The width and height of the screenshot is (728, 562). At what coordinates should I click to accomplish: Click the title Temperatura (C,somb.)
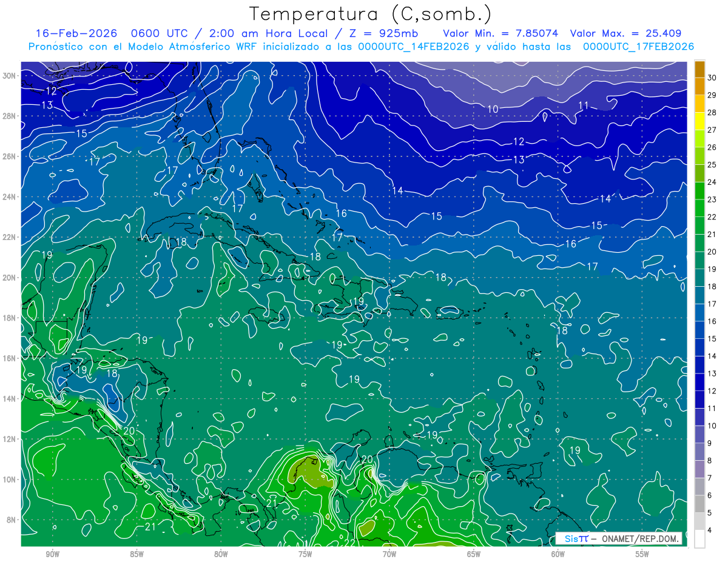click(x=371, y=14)
